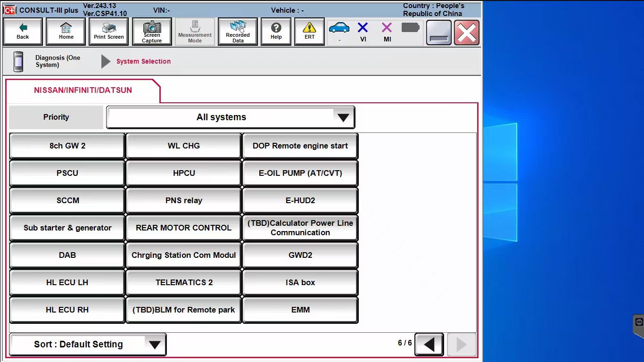The width and height of the screenshot is (644, 362).
Task: Select the SCCM system button
Action: point(67,200)
